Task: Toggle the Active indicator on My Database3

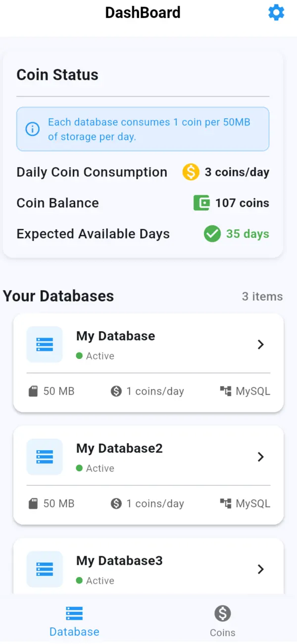Action: click(79, 581)
